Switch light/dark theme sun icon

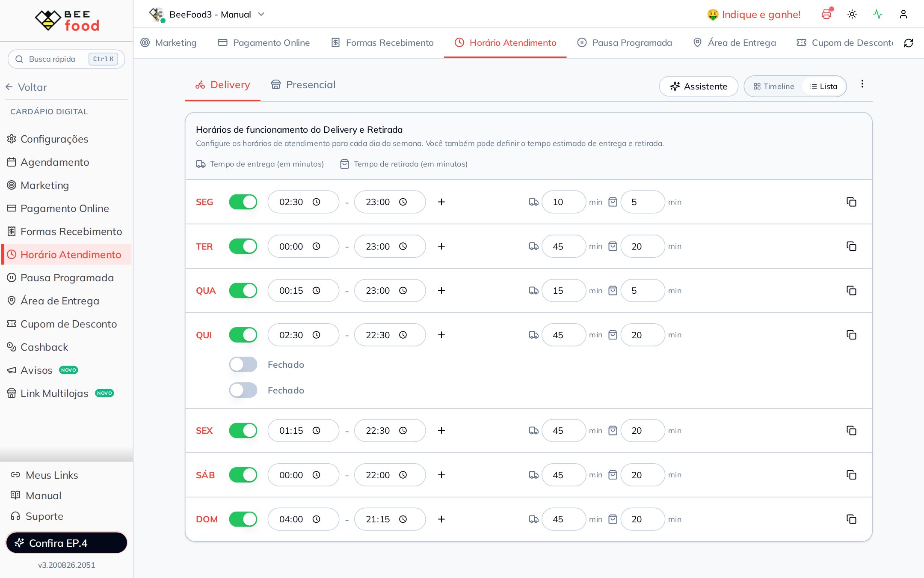coord(852,14)
